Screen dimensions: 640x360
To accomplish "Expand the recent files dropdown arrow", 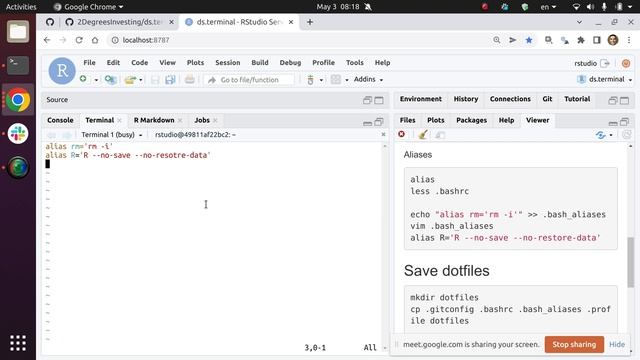I will tap(141, 80).
